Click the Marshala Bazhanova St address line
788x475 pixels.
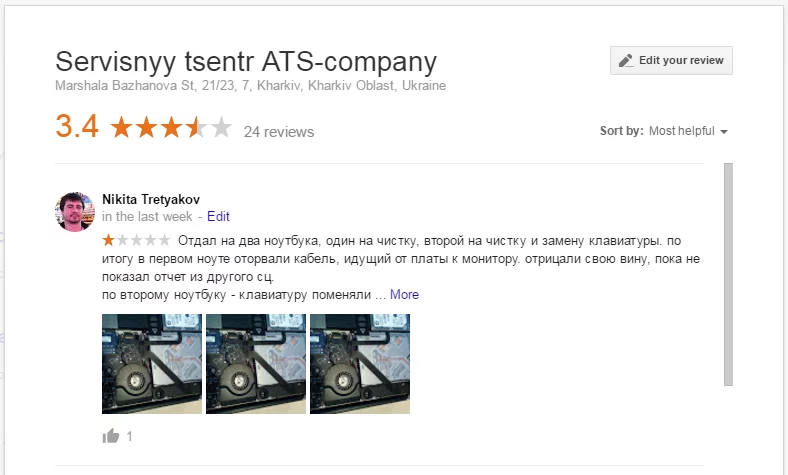click(251, 86)
